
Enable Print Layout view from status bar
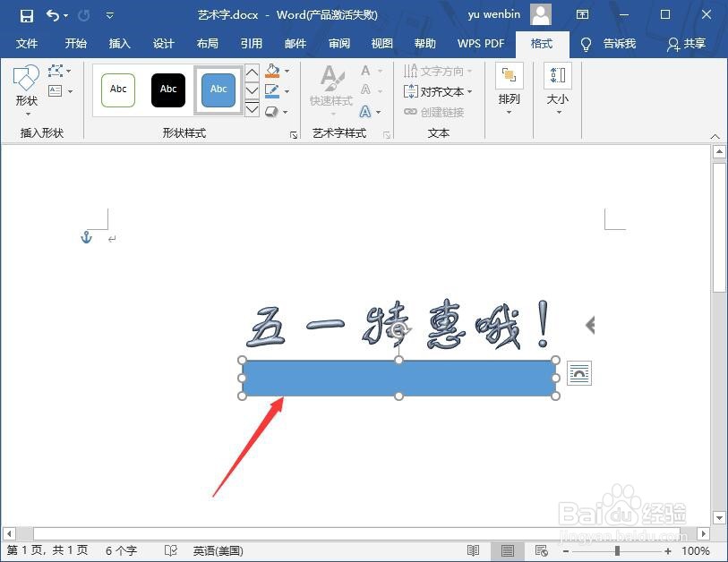[507, 549]
